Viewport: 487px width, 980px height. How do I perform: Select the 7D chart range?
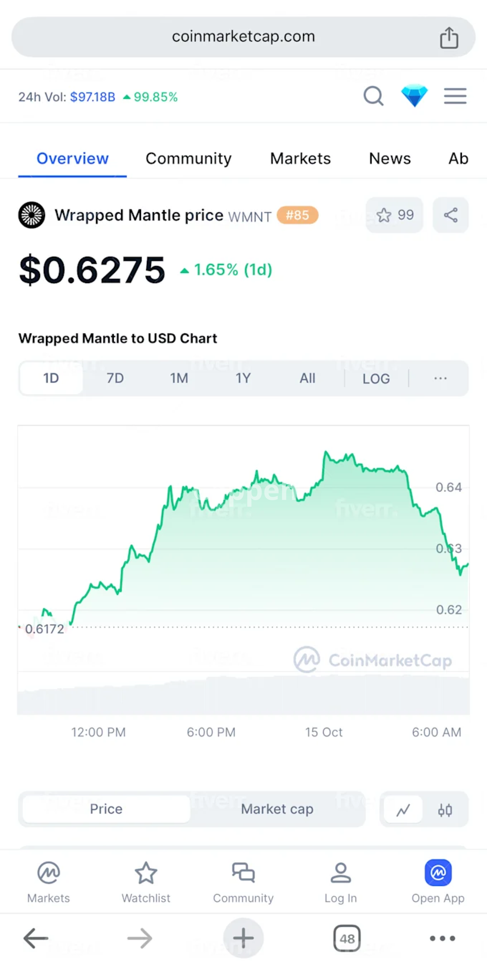coord(115,378)
